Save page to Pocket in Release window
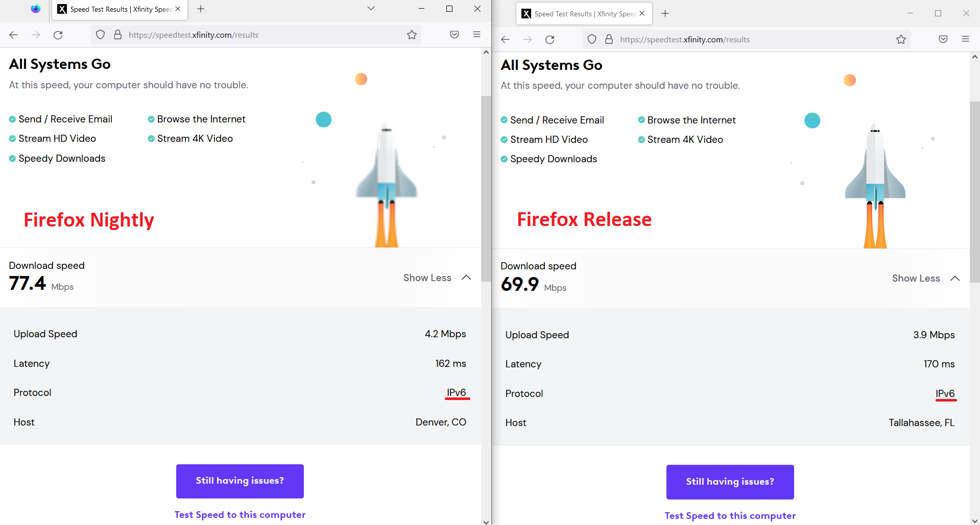This screenshot has width=980, height=525. 942,39
